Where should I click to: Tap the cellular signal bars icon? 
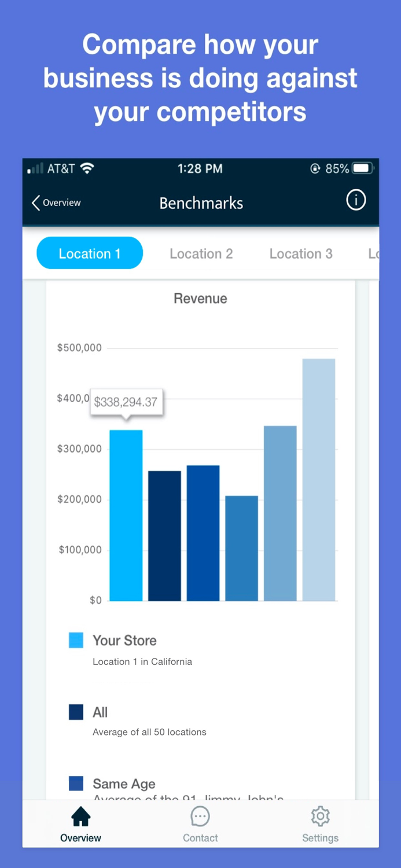tap(35, 168)
